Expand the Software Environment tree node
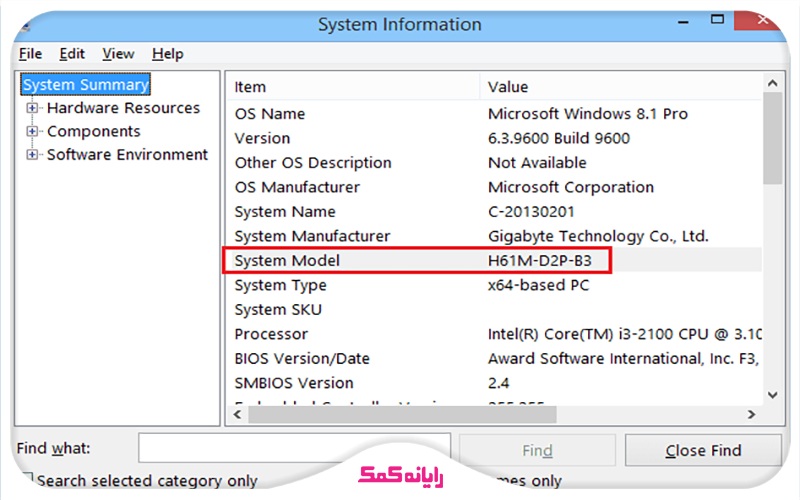 33,155
